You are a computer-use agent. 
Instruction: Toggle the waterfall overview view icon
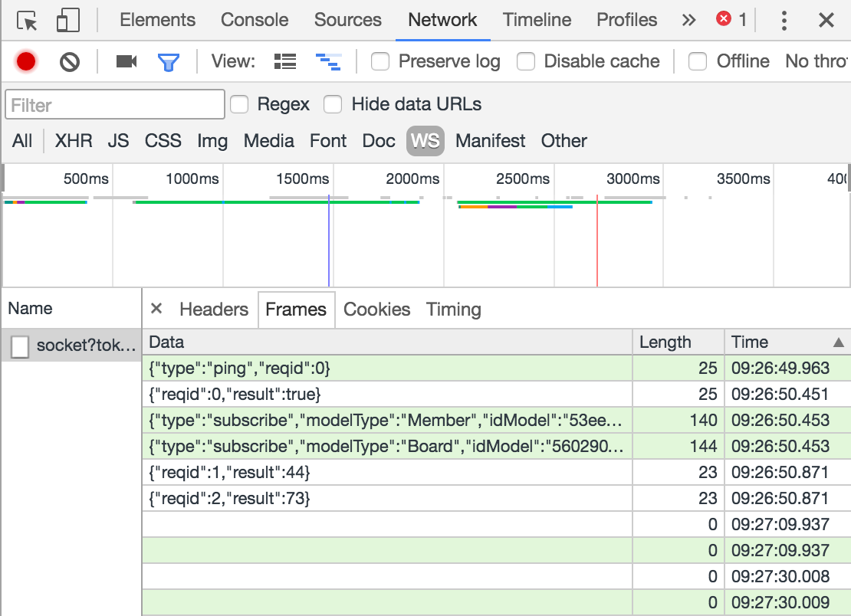click(328, 61)
